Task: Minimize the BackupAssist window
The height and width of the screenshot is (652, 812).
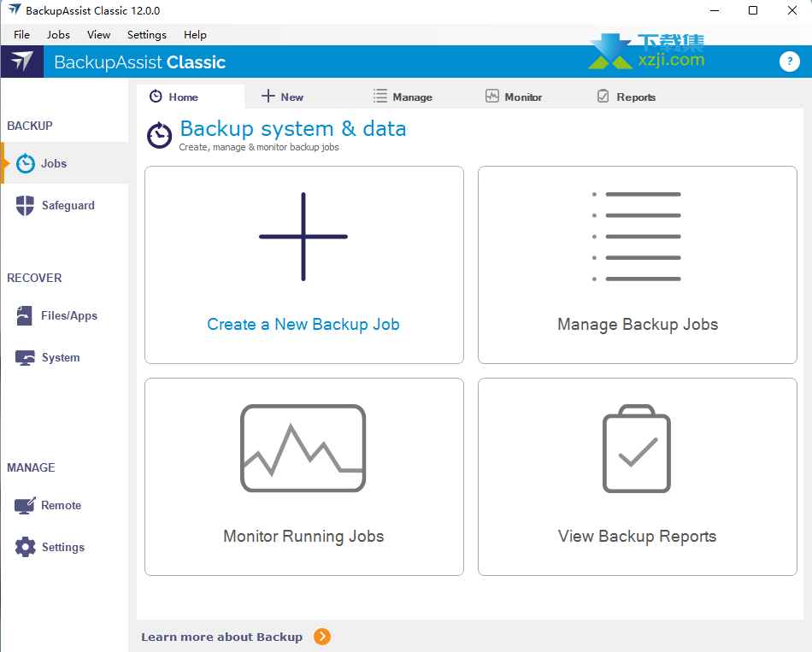Action: tap(715, 10)
